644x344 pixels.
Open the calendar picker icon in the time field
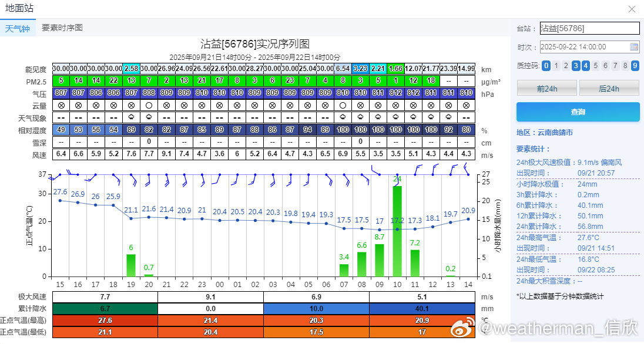[x=634, y=47]
